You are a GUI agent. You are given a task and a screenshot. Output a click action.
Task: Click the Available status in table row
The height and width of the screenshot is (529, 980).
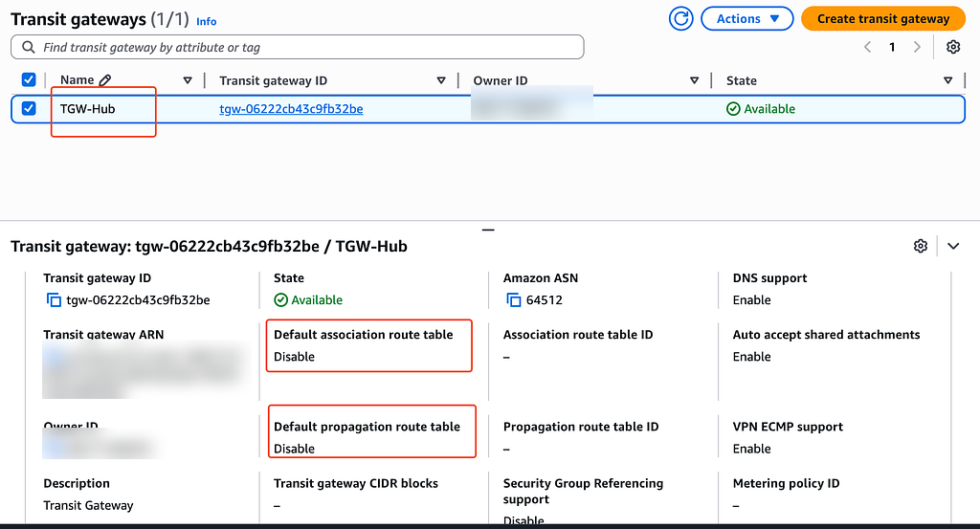click(761, 109)
